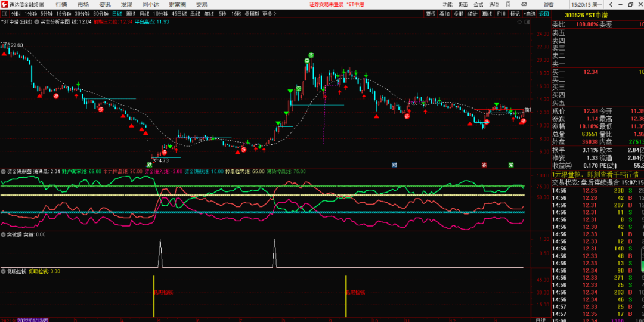Open the 市场 menu
The image size is (644, 322).
[83, 4]
